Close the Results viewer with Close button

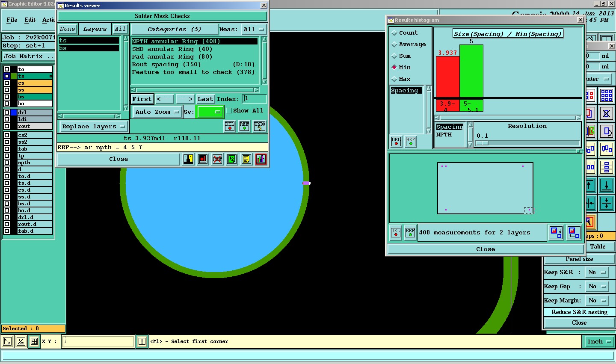118,159
